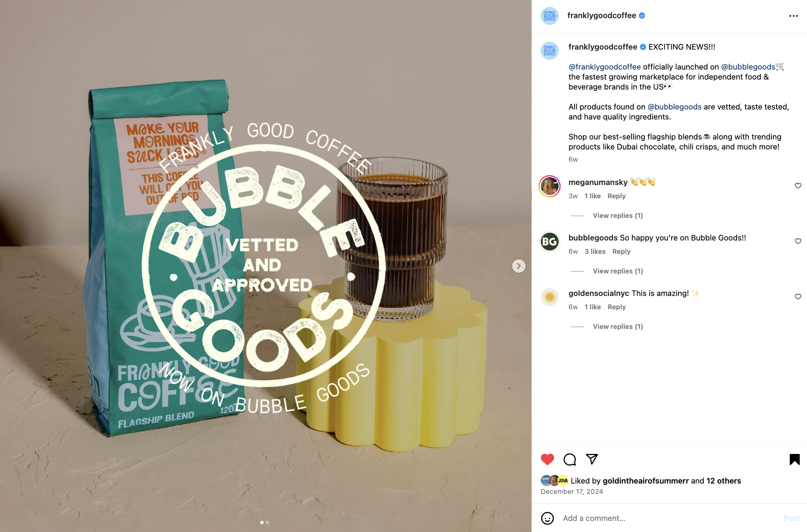Open the comment bubble icon
This screenshot has height=532, width=807.
click(x=570, y=459)
